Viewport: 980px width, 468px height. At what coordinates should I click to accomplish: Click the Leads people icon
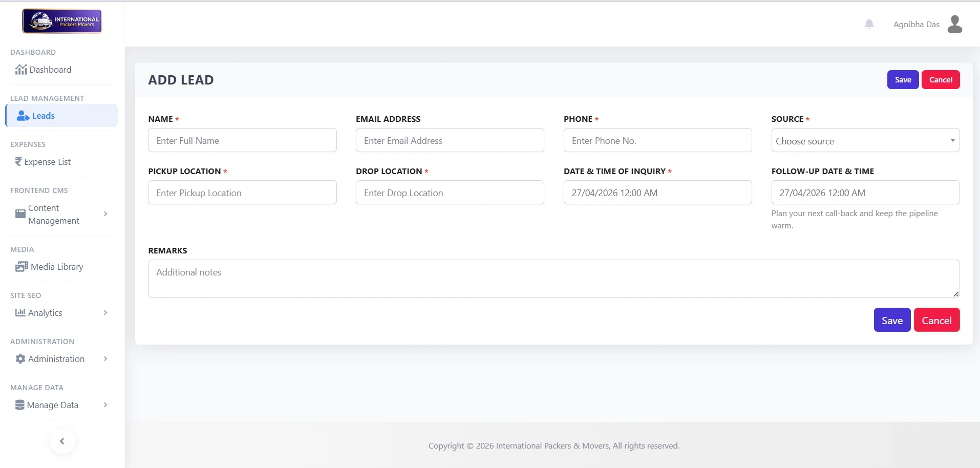coord(23,116)
